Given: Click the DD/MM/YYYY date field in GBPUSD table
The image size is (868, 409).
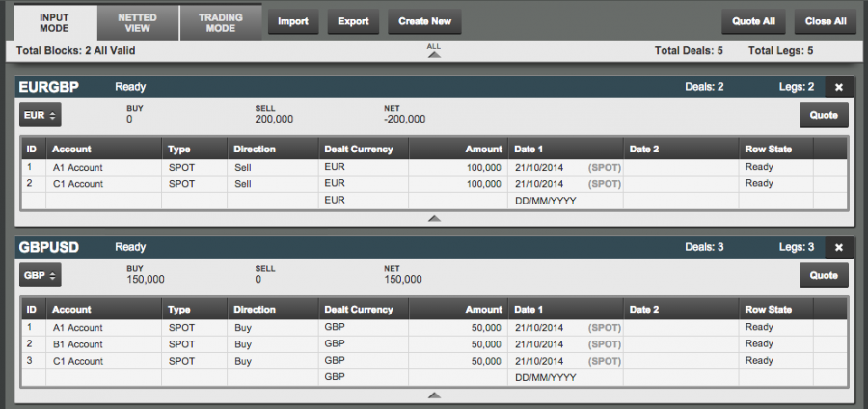Looking at the screenshot, I should click(x=565, y=377).
